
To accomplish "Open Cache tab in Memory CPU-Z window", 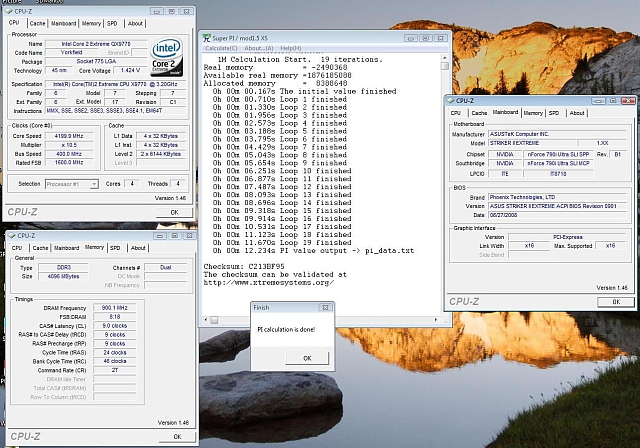I will [x=40, y=248].
